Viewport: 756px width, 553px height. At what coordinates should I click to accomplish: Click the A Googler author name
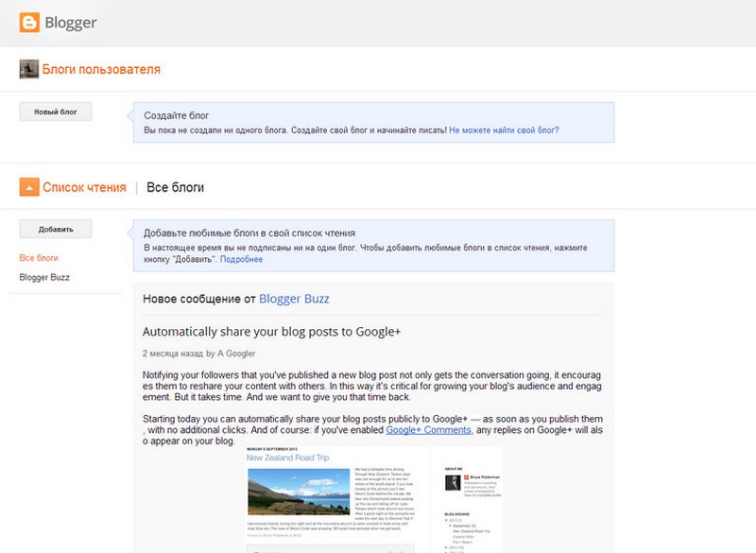pos(236,354)
